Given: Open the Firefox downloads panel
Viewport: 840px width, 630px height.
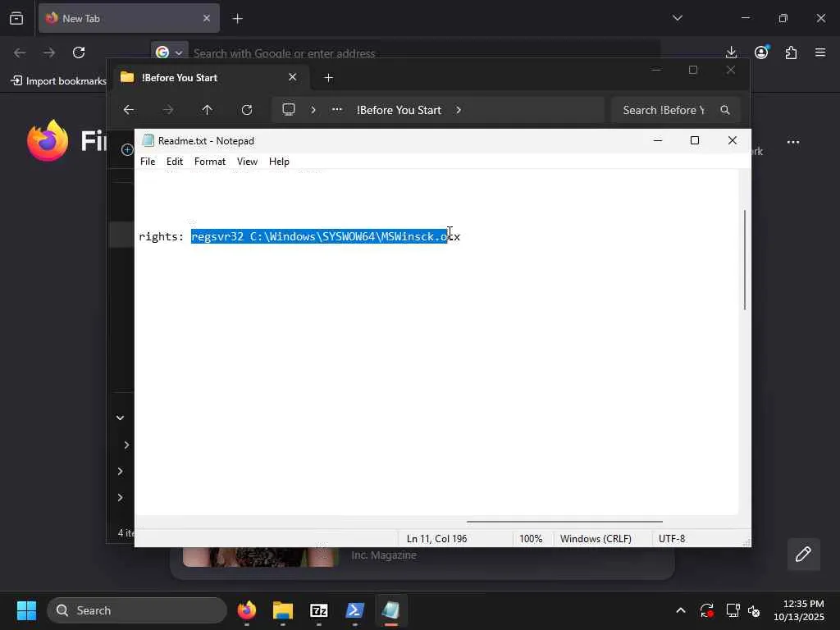Looking at the screenshot, I should [731, 52].
